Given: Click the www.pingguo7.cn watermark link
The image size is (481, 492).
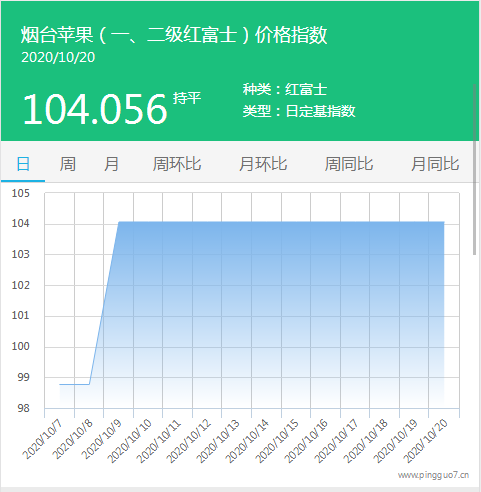Looking at the screenshot, I should (x=433, y=475).
